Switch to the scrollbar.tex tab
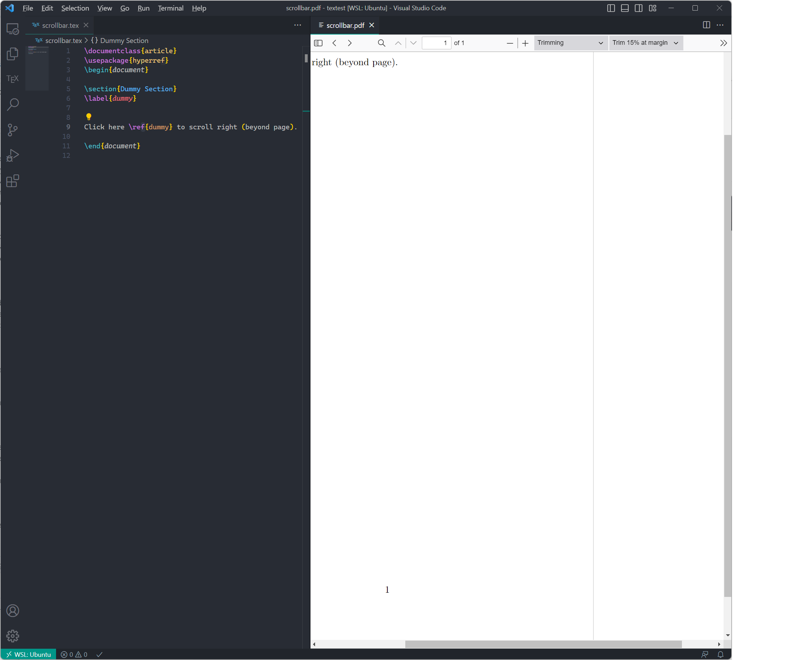Screen dimensions: 812x660 tap(59, 25)
